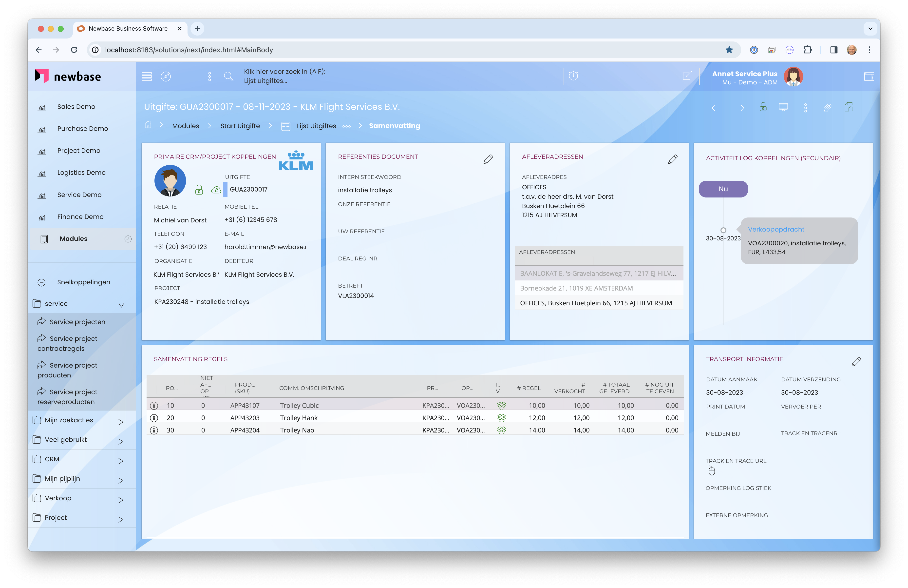Open info icon for Trolley Cubic row
Screen dimensions: 908x588
pyautogui.click(x=154, y=405)
